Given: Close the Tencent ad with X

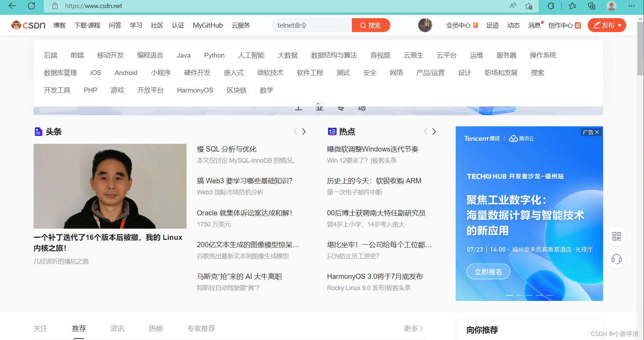Looking at the screenshot, I should [x=597, y=132].
